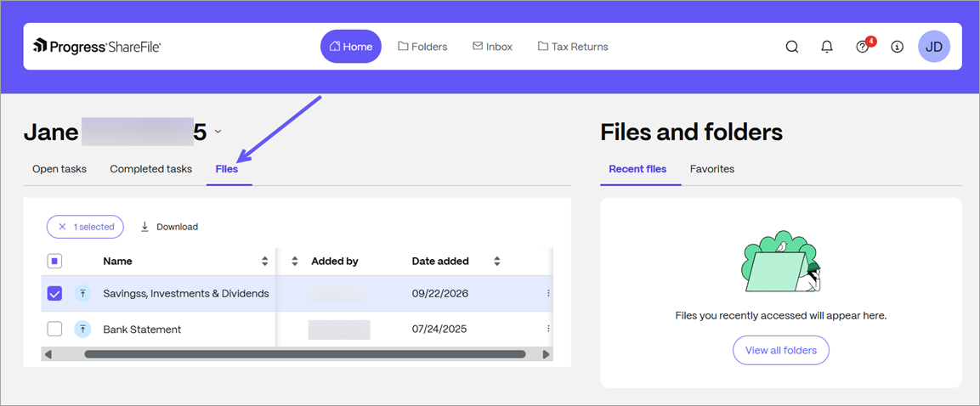980x406 pixels.
Task: Open the Folders navigation item
Action: (x=422, y=47)
